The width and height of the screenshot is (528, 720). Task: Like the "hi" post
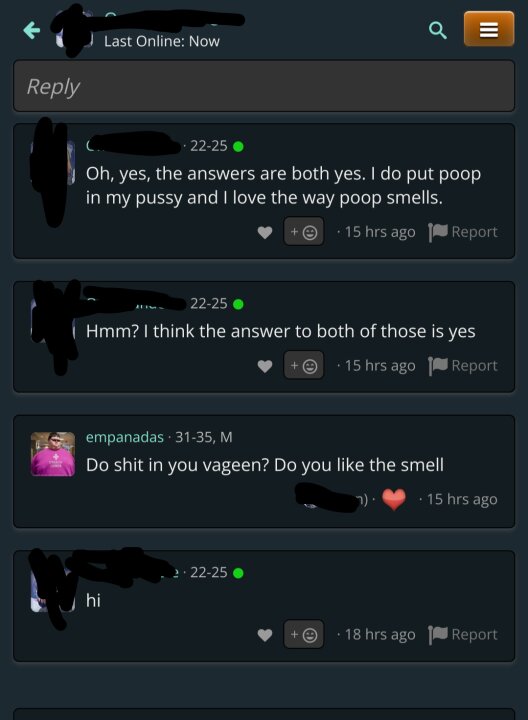[x=265, y=635]
